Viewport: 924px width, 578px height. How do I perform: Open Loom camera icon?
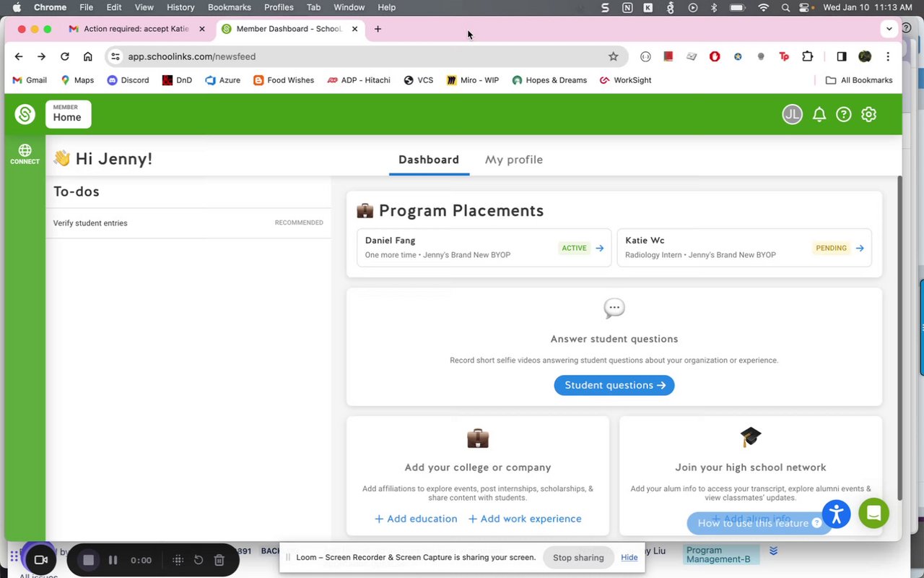tap(41, 560)
